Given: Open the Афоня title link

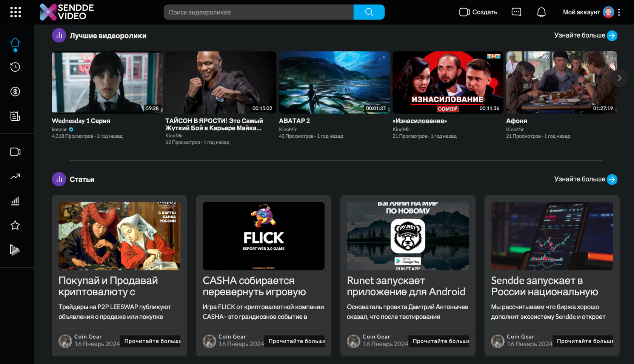Looking at the screenshot, I should [x=517, y=121].
